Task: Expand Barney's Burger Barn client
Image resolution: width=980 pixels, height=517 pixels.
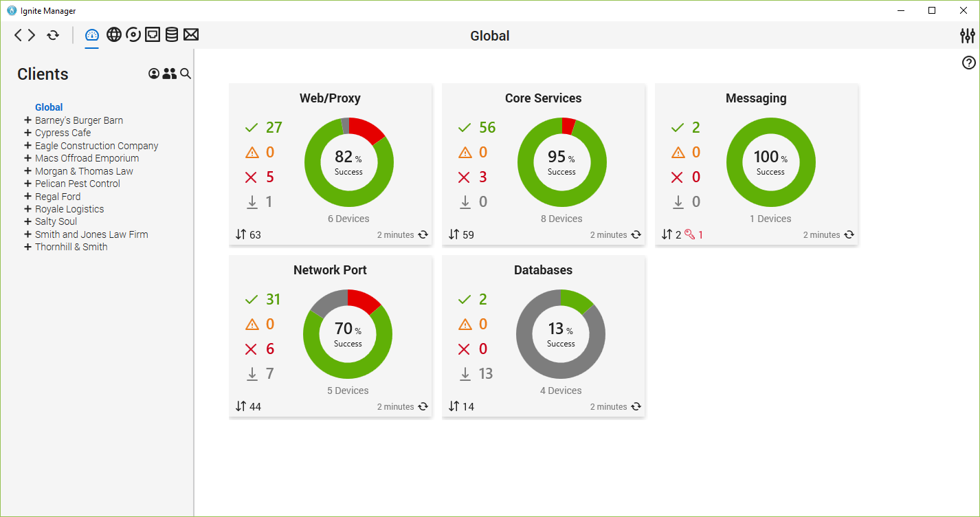Action: pyautogui.click(x=27, y=120)
